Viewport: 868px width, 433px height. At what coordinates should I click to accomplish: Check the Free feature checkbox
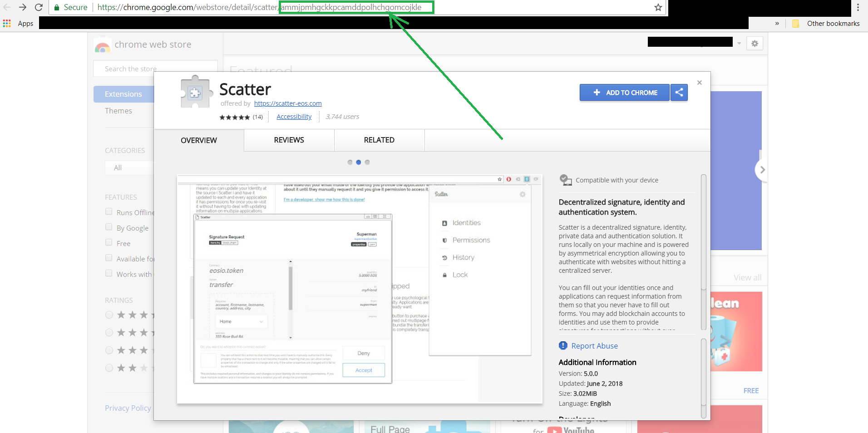[108, 242]
